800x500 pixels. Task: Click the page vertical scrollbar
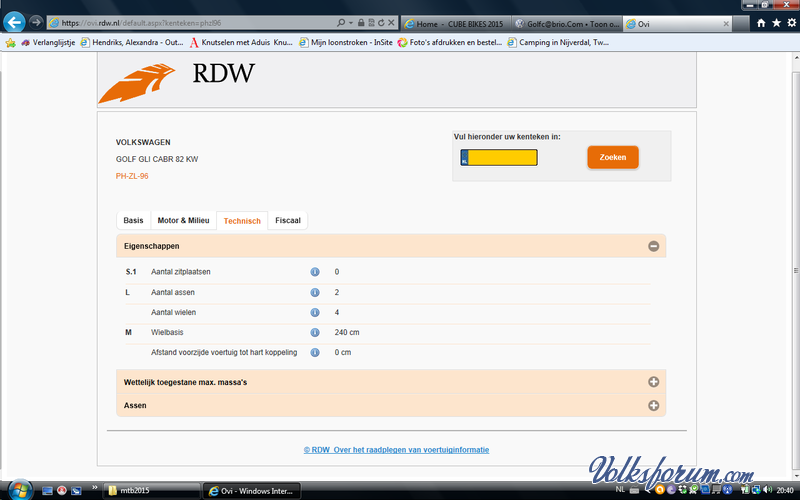[795, 270]
